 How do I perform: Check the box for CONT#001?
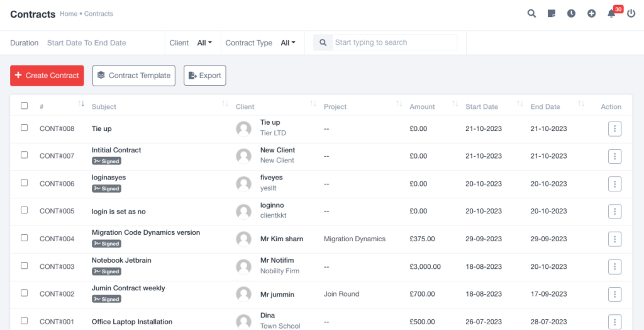click(25, 321)
